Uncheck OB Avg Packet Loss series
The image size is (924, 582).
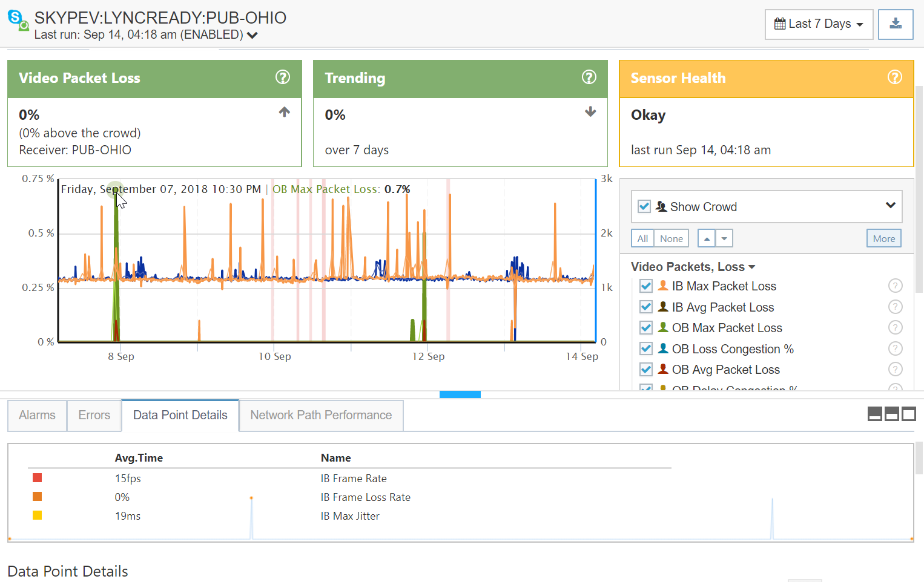pyautogui.click(x=646, y=369)
